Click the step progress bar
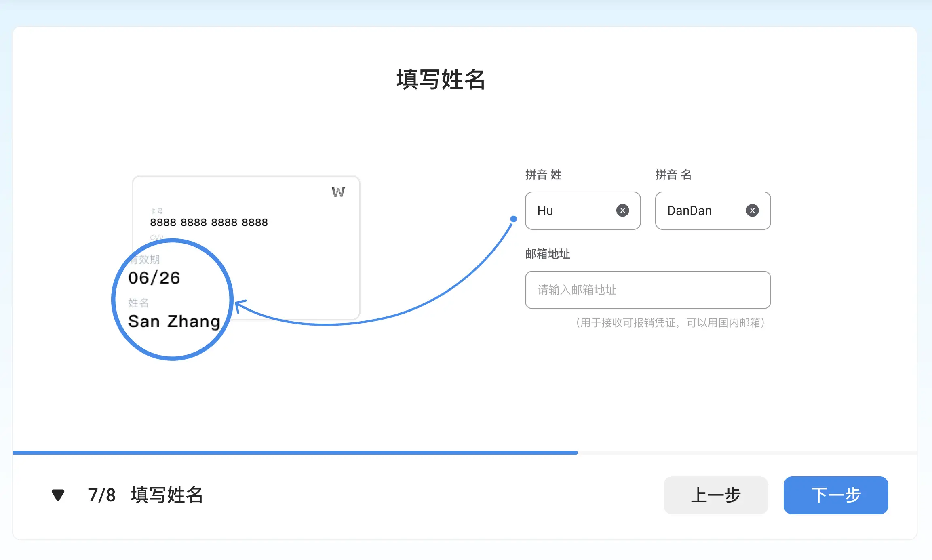The height and width of the screenshot is (560, 932). pos(465,453)
